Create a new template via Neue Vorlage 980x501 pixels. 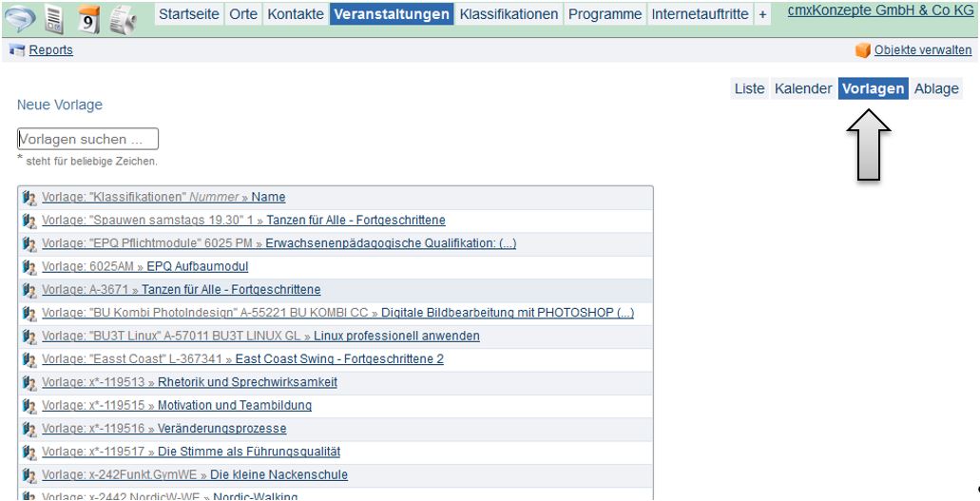(59, 105)
